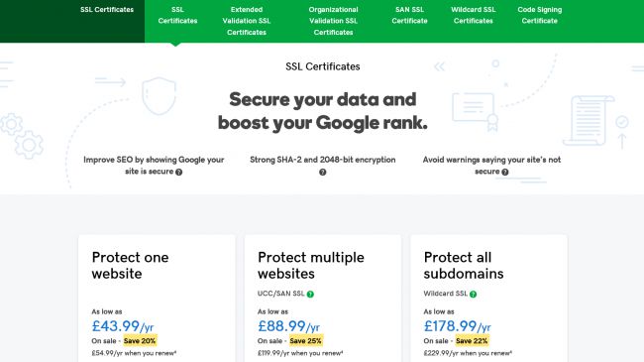644x362 pixels.
Task: Click the help icon after 'site is secure'
Action: click(x=178, y=172)
